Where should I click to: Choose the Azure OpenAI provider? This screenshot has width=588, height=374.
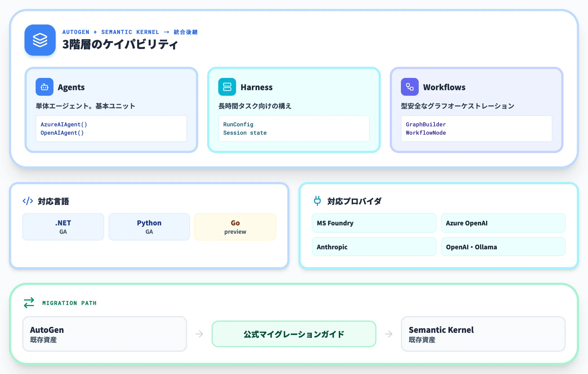(503, 223)
